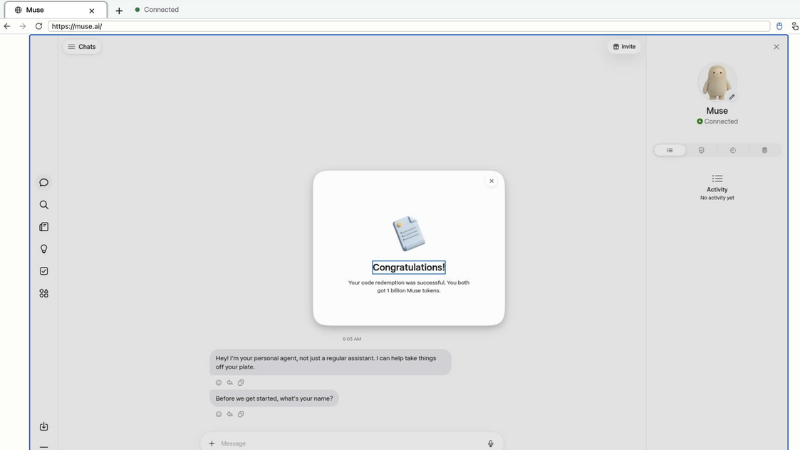
Task: Click the Connected status under Muse name
Action: click(x=717, y=121)
